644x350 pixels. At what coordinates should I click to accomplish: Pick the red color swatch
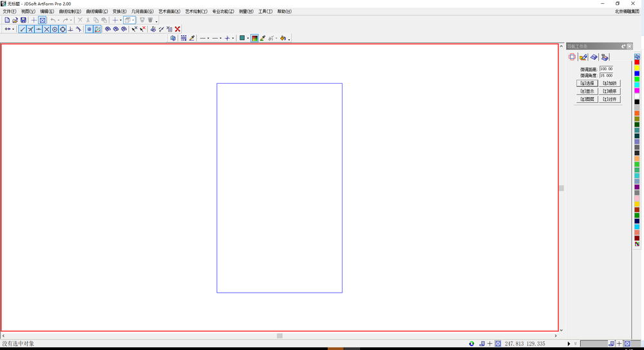637,62
